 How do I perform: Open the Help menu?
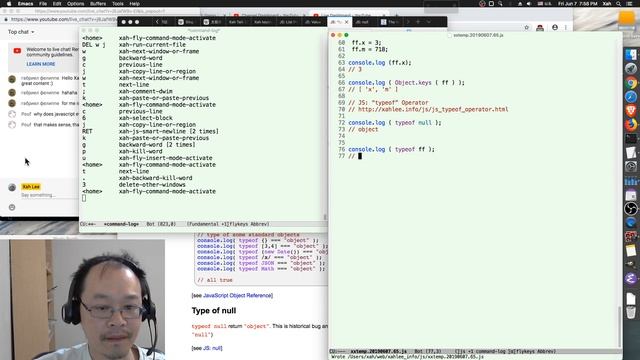click(134, 4)
